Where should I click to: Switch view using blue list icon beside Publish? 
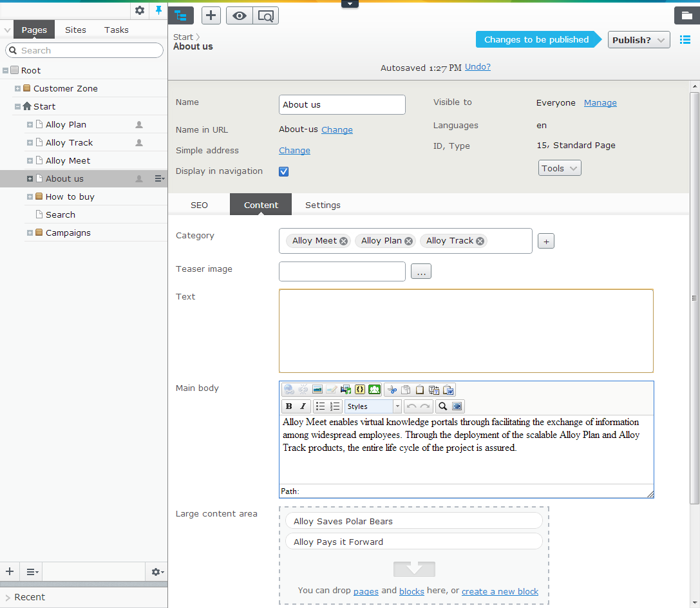[685, 40]
